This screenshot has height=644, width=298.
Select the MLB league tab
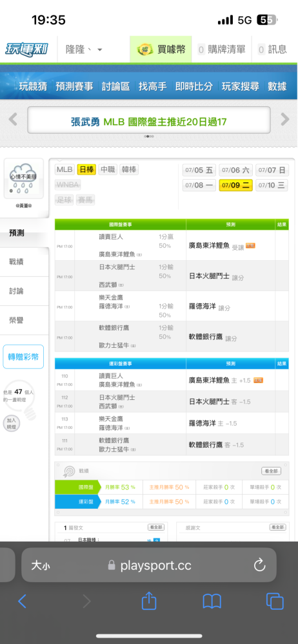pyautogui.click(x=65, y=169)
